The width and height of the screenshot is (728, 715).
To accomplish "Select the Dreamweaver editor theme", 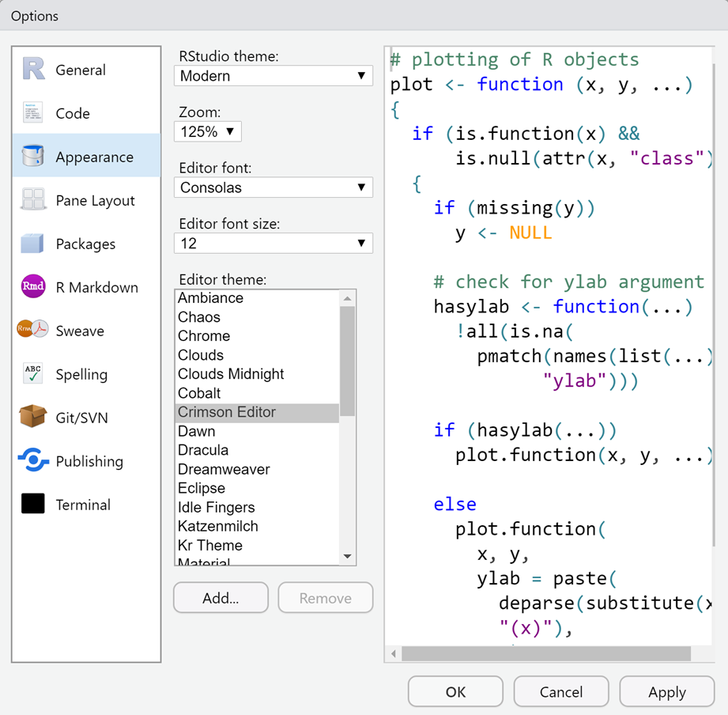I will (257, 469).
